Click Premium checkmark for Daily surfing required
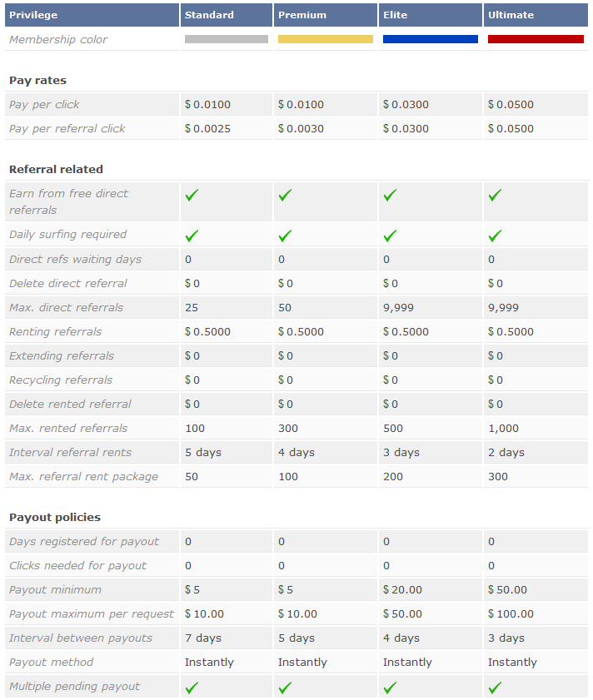The width and height of the screenshot is (593, 700). pyautogui.click(x=285, y=236)
